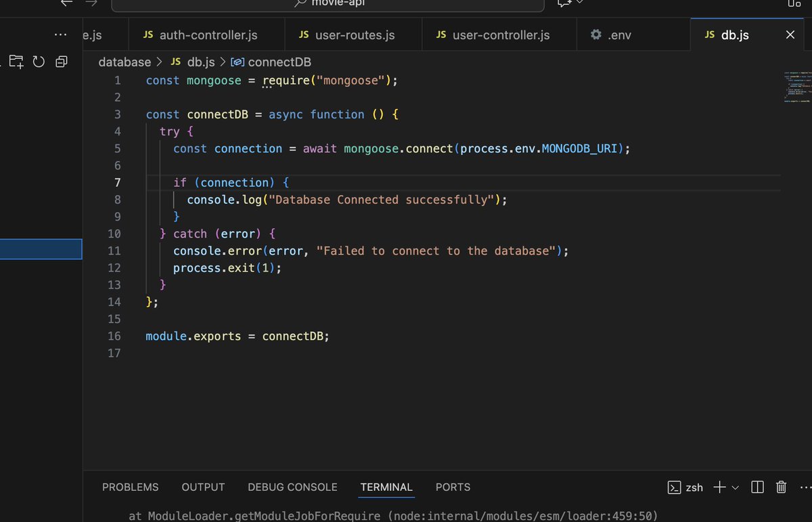
Task: Click the JS file icon in breadcrumbs
Action: [176, 62]
